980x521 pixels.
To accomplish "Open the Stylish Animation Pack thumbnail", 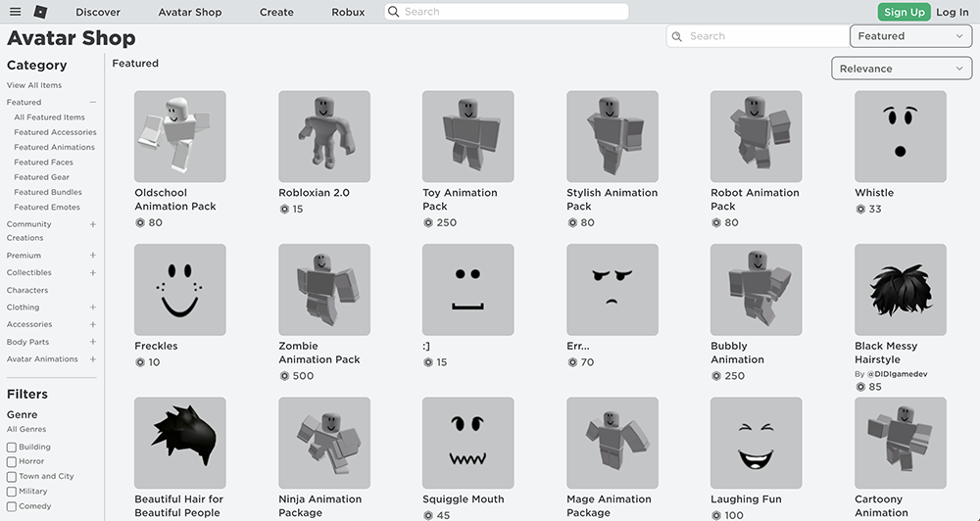I will 612,136.
